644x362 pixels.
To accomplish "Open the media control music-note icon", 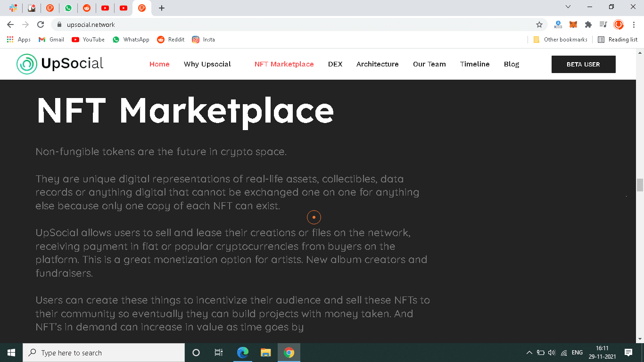I will point(603,25).
